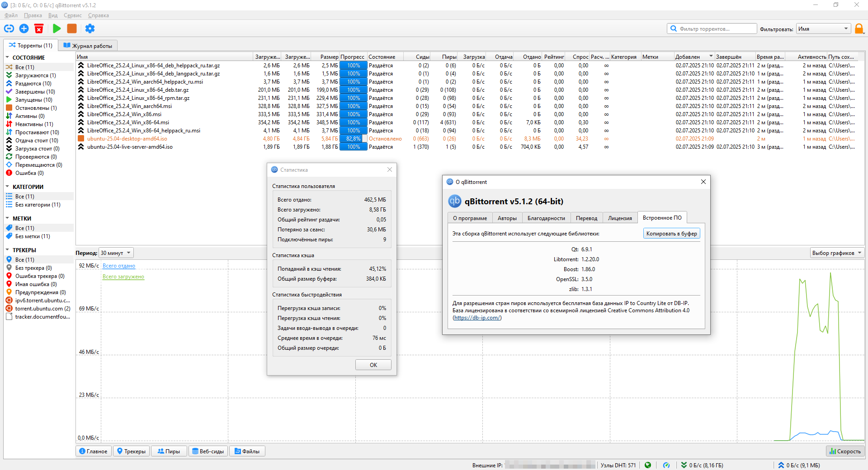Open the Файлы bottom panel tab
868x470 pixels.
click(x=247, y=451)
